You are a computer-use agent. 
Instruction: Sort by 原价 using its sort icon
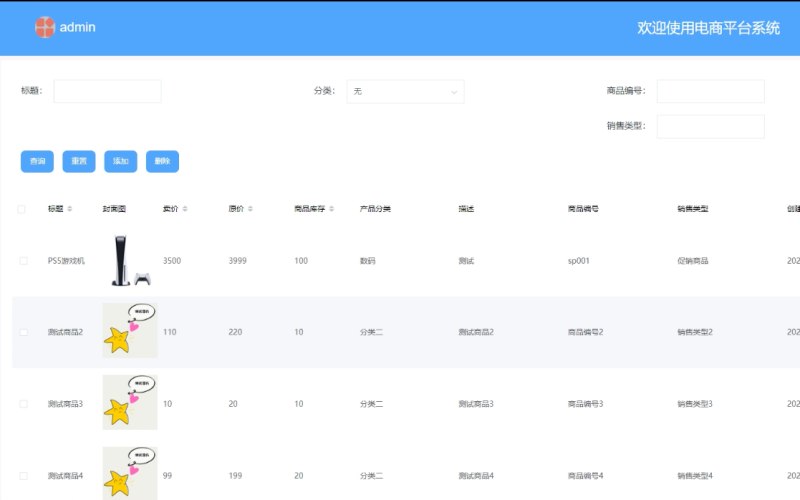coord(250,209)
